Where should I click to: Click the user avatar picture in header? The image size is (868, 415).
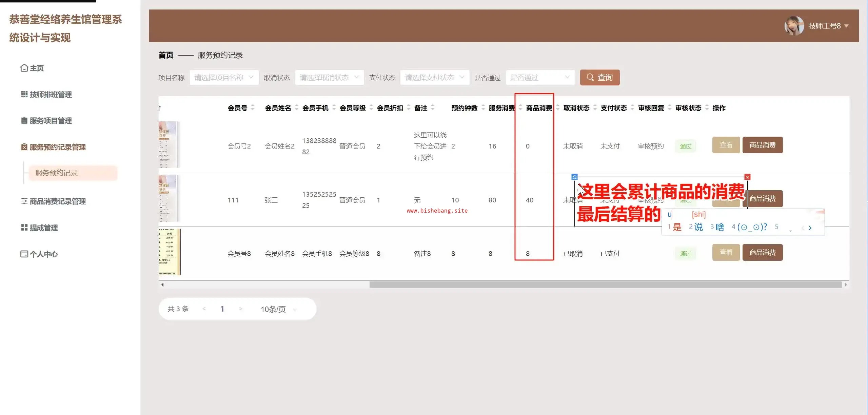point(794,26)
